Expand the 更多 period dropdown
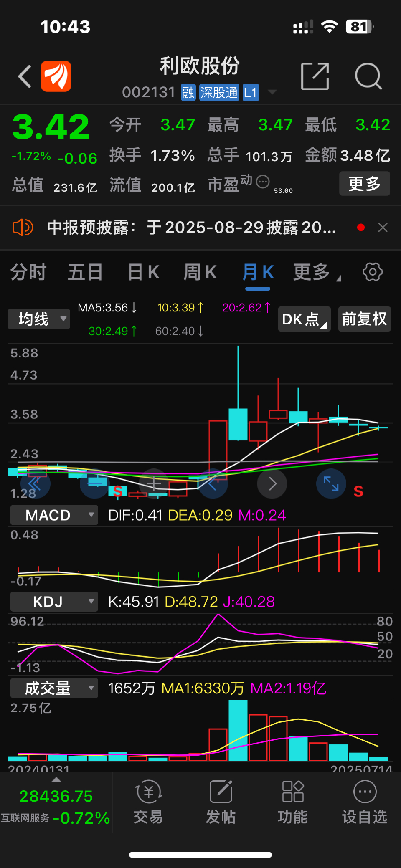Image resolution: width=401 pixels, height=868 pixels. pyautogui.click(x=317, y=272)
